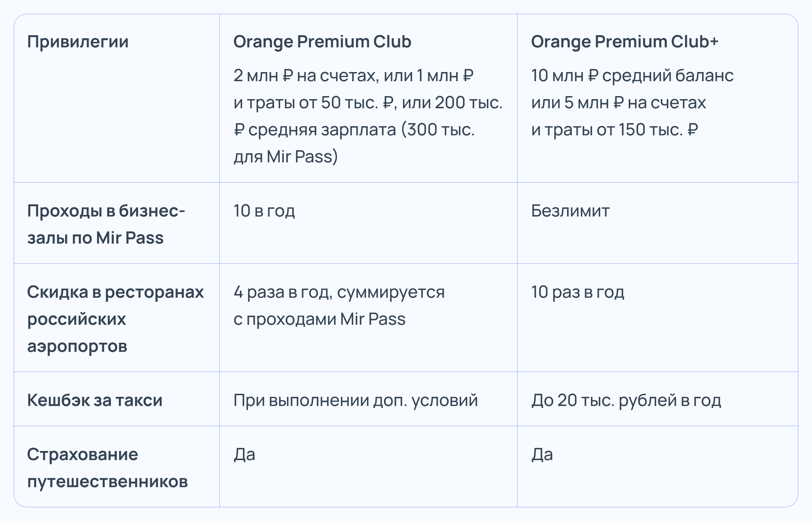Select the "Страхование путешественников" row label

pos(107,468)
